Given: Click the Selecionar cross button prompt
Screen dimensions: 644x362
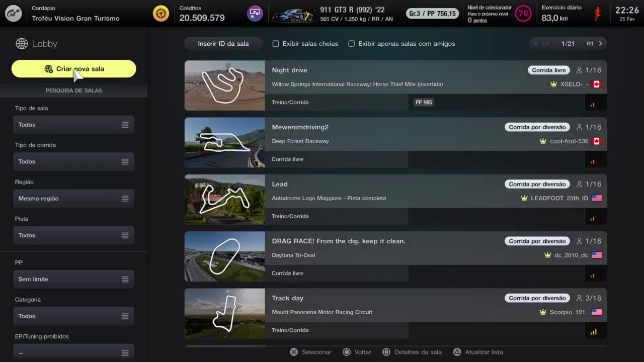Looking at the screenshot, I should coord(311,352).
